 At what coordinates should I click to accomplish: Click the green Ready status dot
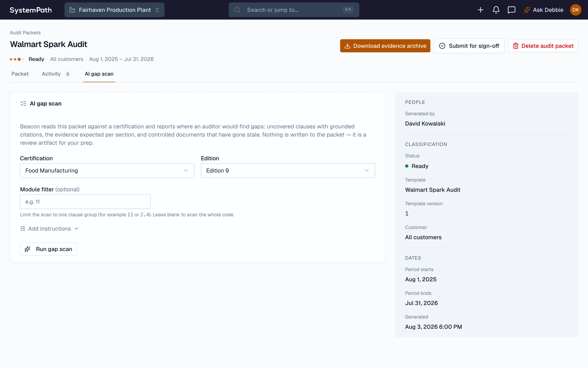click(407, 166)
